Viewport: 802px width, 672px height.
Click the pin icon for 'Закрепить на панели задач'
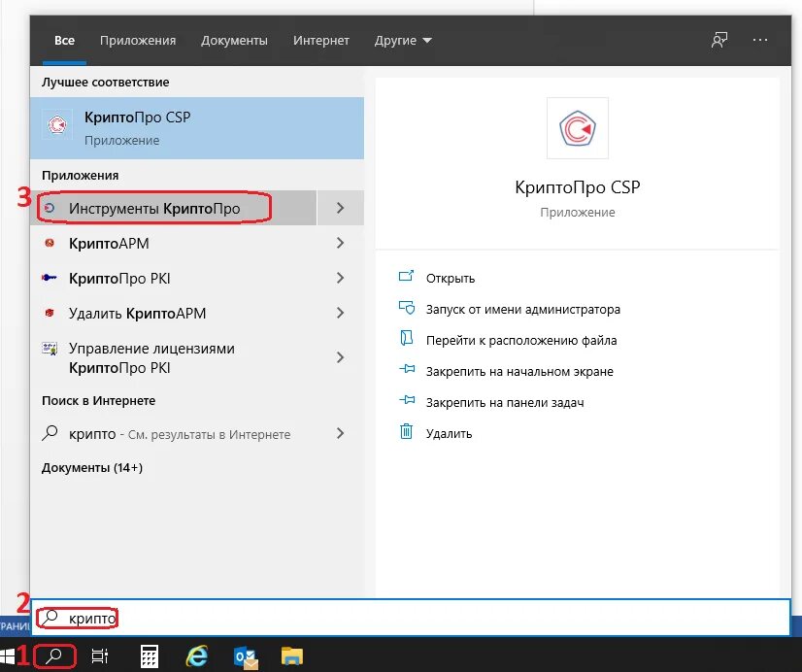tap(407, 400)
